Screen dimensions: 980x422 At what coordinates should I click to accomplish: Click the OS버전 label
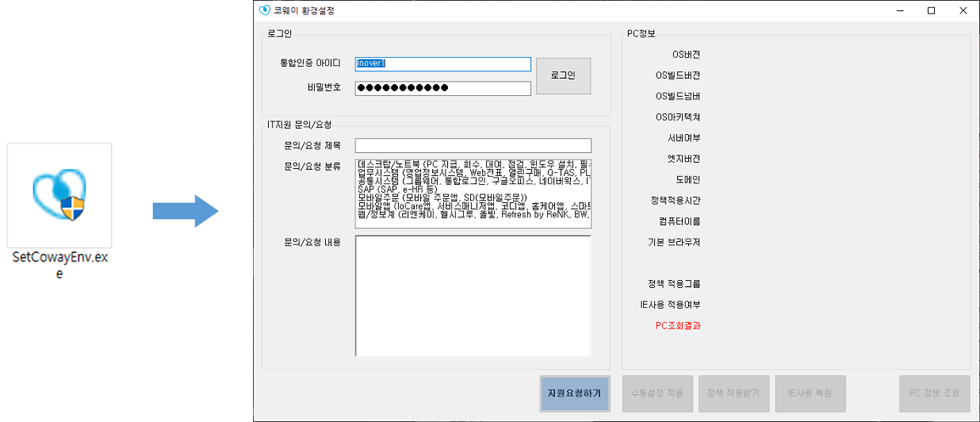686,55
